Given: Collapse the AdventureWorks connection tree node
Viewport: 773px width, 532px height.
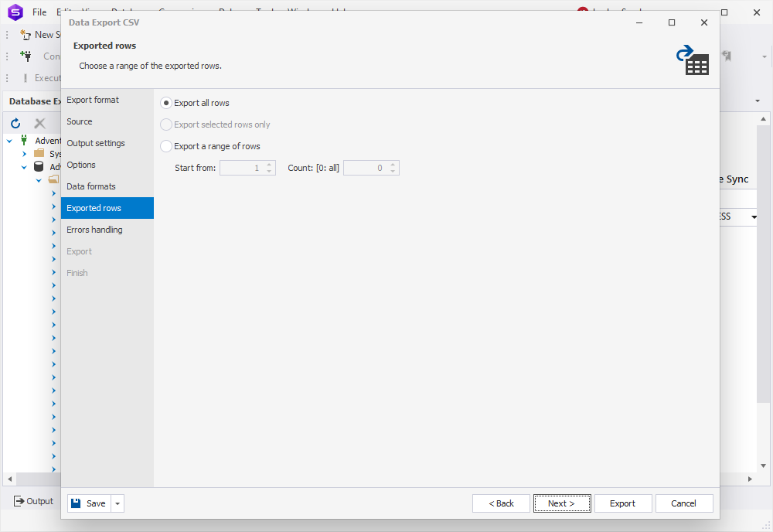Looking at the screenshot, I should pyautogui.click(x=9, y=141).
